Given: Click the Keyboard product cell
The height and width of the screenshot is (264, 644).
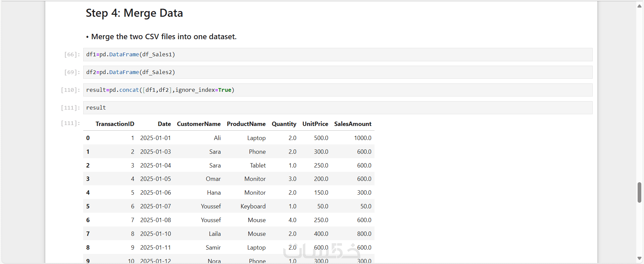Looking at the screenshot, I should pyautogui.click(x=253, y=206).
